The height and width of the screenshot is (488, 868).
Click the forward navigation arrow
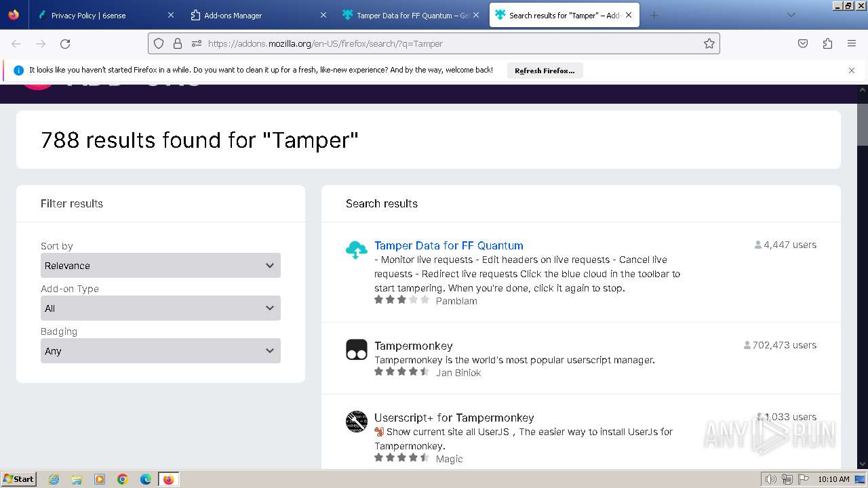point(41,43)
